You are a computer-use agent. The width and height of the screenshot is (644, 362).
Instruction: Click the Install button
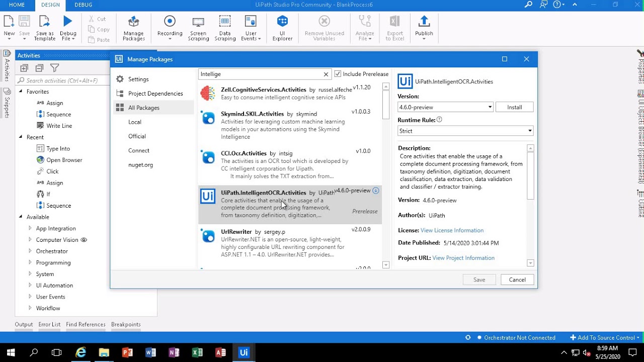[514, 107]
